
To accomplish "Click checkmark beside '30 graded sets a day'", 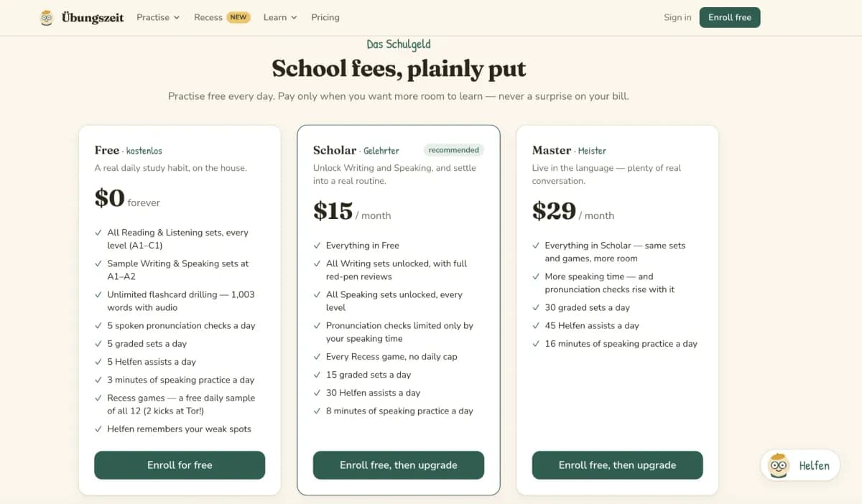I will (x=537, y=307).
